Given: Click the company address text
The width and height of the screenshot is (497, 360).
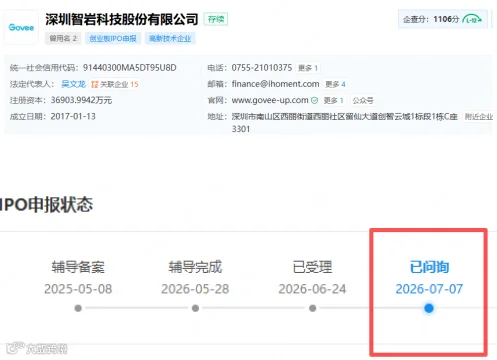Looking at the screenshot, I should coord(344,122).
